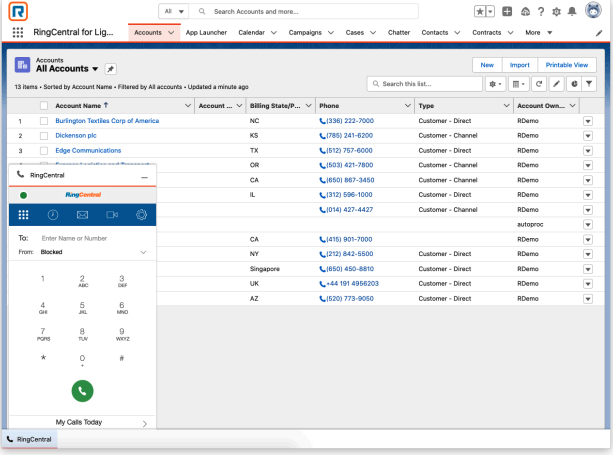Open the Accounts tab dropdown chevron
The width and height of the screenshot is (613, 455).
tap(171, 32)
